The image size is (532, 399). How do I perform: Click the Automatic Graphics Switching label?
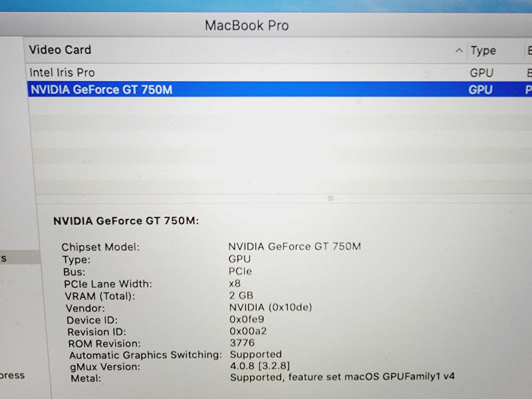[x=146, y=355]
